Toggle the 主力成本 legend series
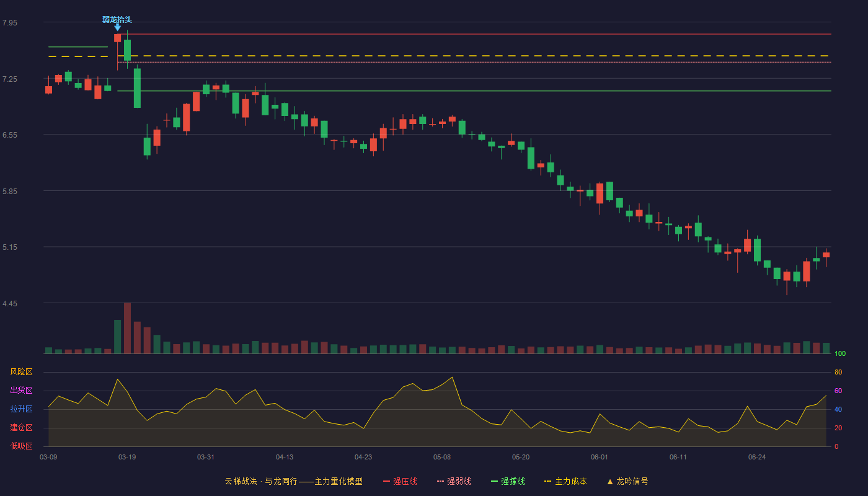Viewport: 868px width, 496px height. (565, 481)
